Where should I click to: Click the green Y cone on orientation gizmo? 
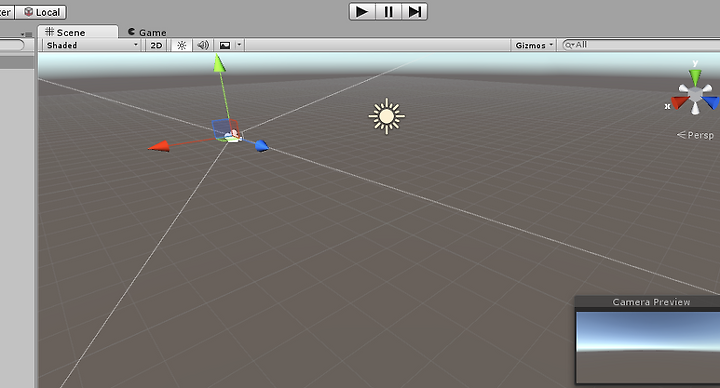click(x=695, y=77)
